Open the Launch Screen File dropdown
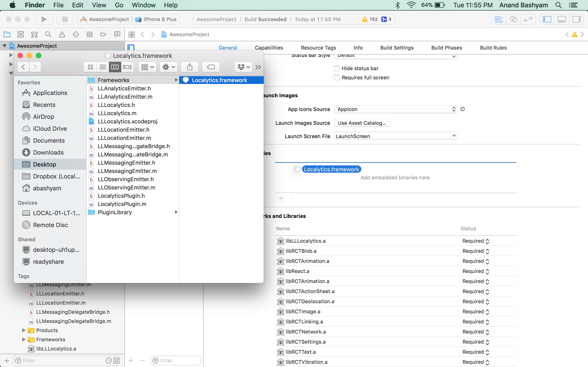Image resolution: width=588 pixels, height=367 pixels. [x=453, y=136]
